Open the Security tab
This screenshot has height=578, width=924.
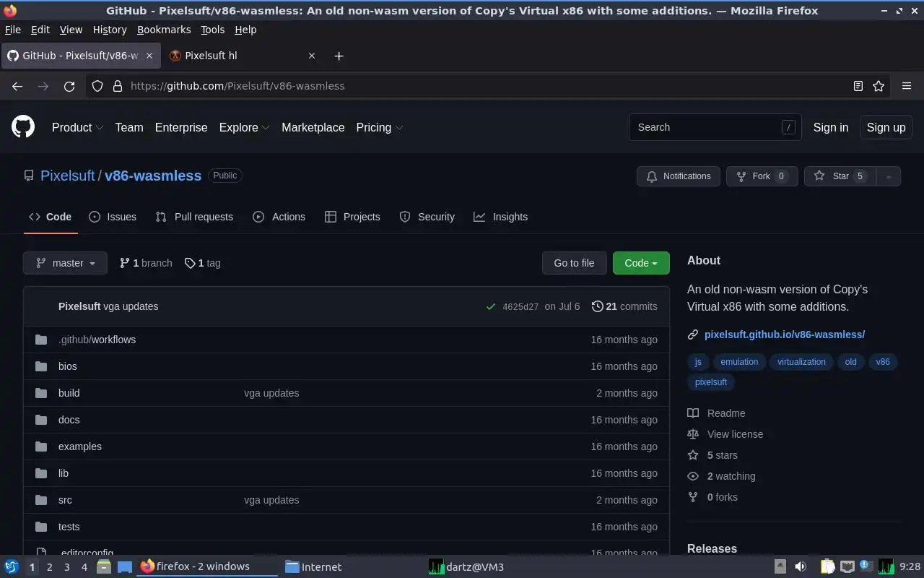427,217
